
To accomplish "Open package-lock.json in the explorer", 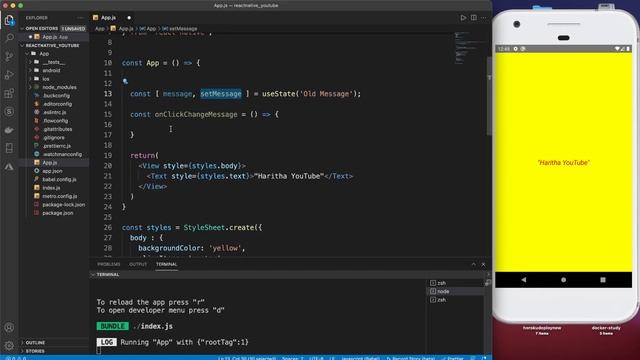I will 63,204.
